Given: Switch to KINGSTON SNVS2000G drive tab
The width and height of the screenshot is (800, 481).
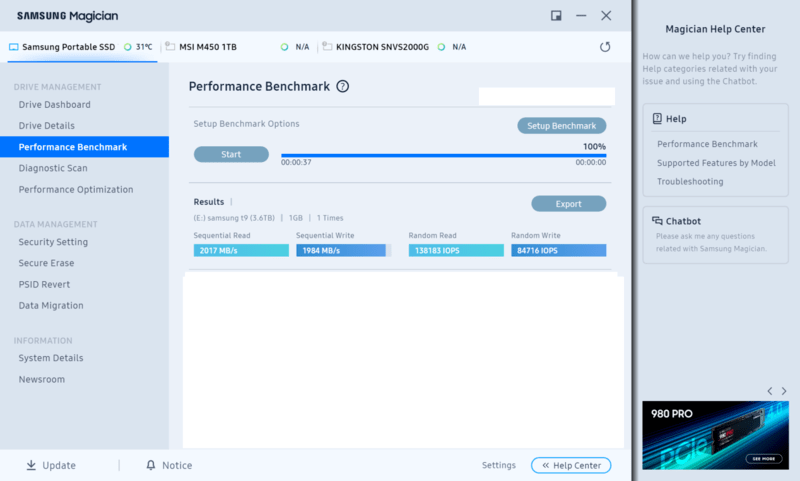Looking at the screenshot, I should (x=382, y=47).
